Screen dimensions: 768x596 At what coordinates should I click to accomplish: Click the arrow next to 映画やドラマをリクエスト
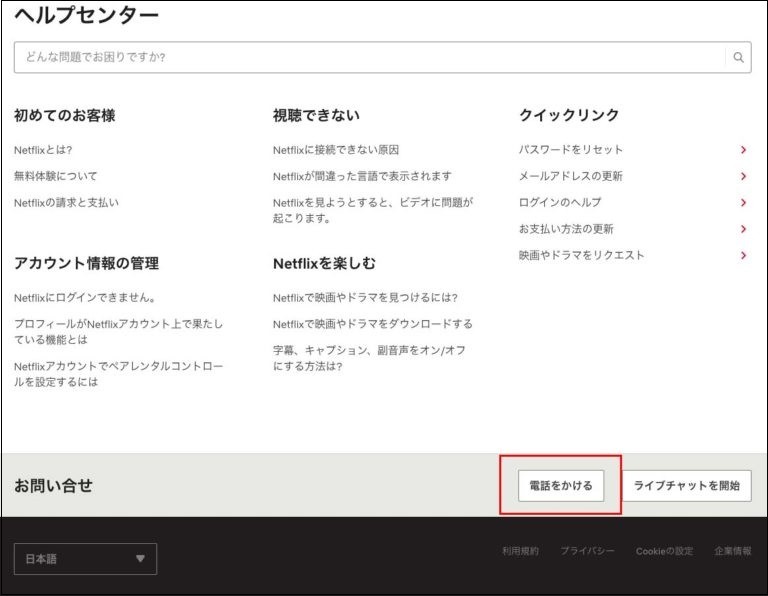pyautogui.click(x=744, y=256)
